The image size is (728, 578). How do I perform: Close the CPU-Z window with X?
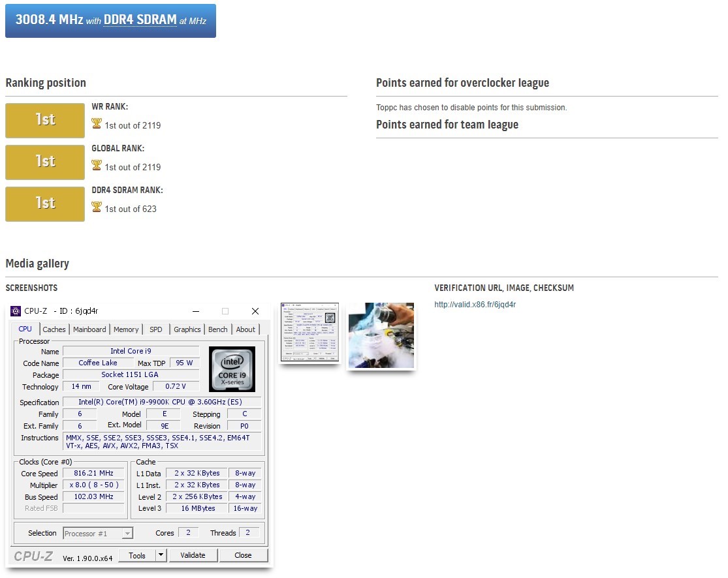coord(255,311)
